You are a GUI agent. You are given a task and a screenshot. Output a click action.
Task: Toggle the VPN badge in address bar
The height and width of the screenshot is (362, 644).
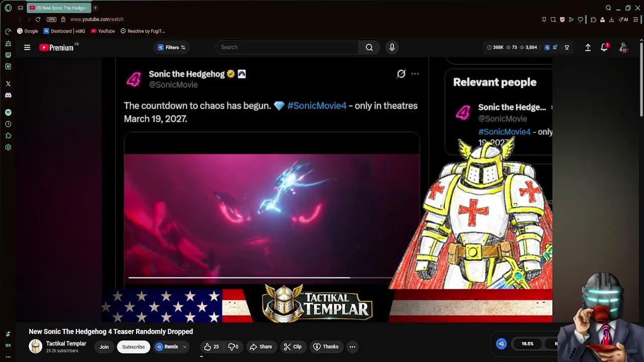pyautogui.click(x=51, y=19)
